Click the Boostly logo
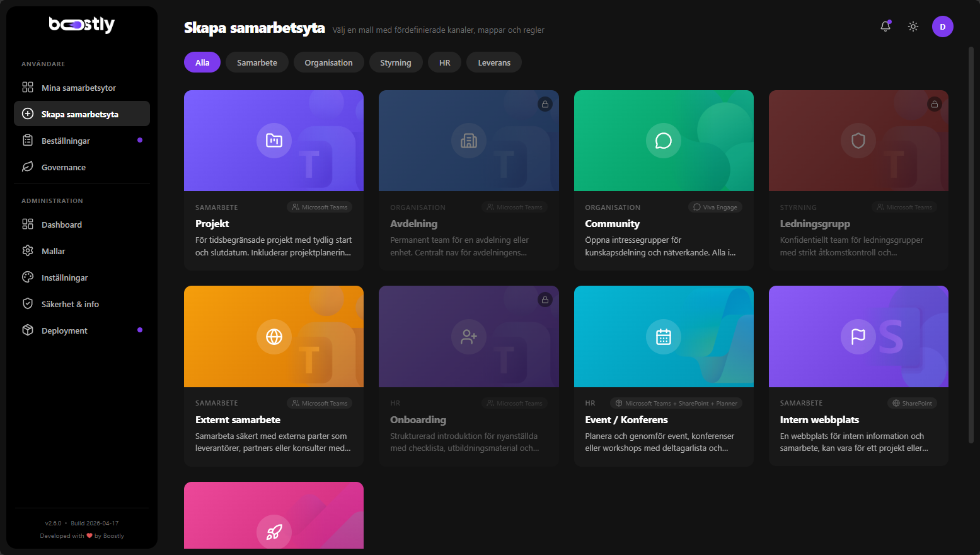The image size is (980, 555). click(x=82, y=25)
